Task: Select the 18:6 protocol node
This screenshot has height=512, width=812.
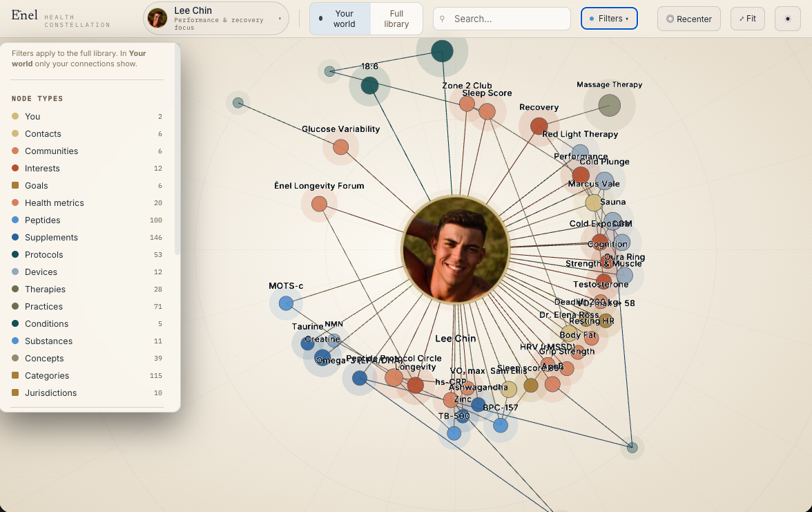Action: point(370,86)
